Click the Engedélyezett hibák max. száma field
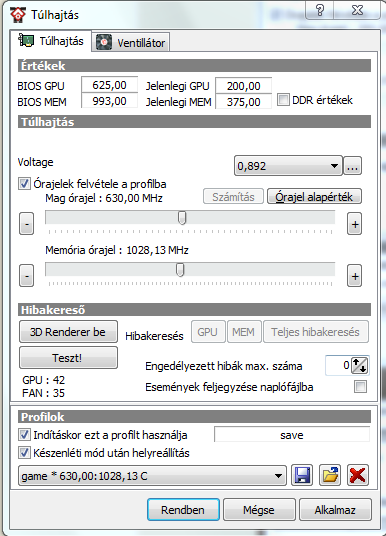 pos(347,365)
